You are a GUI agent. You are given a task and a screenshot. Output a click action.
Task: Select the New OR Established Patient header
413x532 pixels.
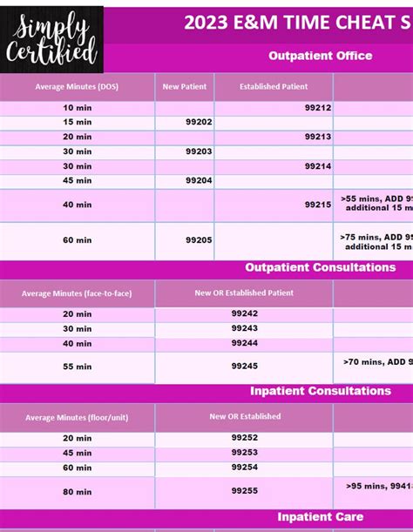(x=244, y=293)
